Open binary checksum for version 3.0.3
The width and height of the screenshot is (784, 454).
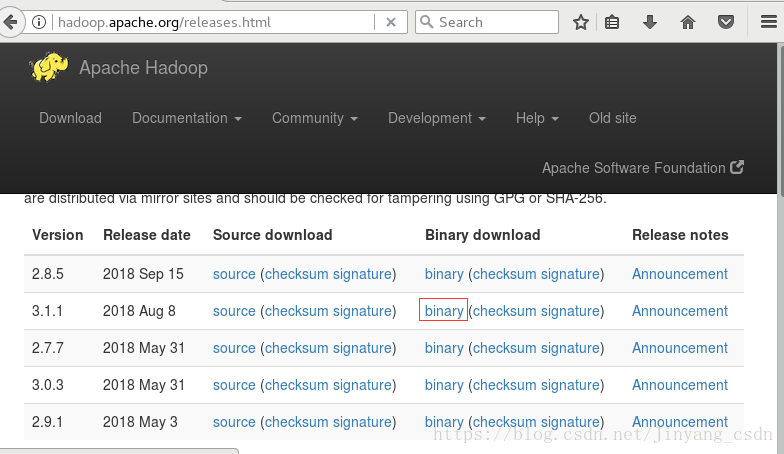pos(504,385)
